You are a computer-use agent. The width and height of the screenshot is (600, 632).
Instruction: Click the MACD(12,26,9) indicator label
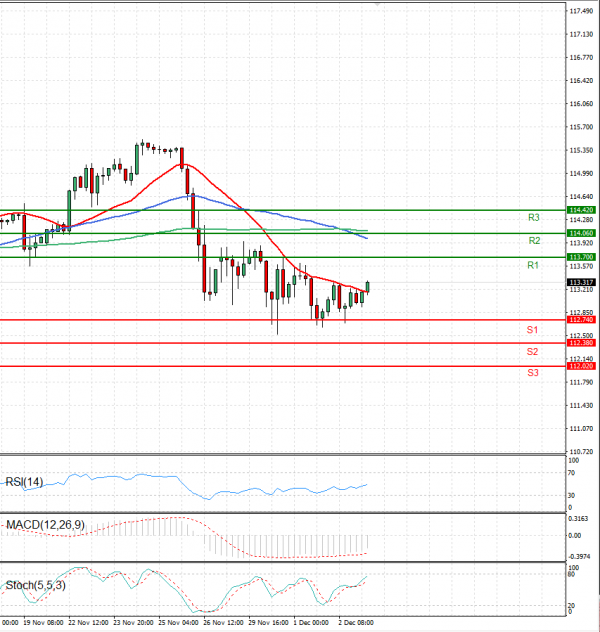[x=46, y=525]
